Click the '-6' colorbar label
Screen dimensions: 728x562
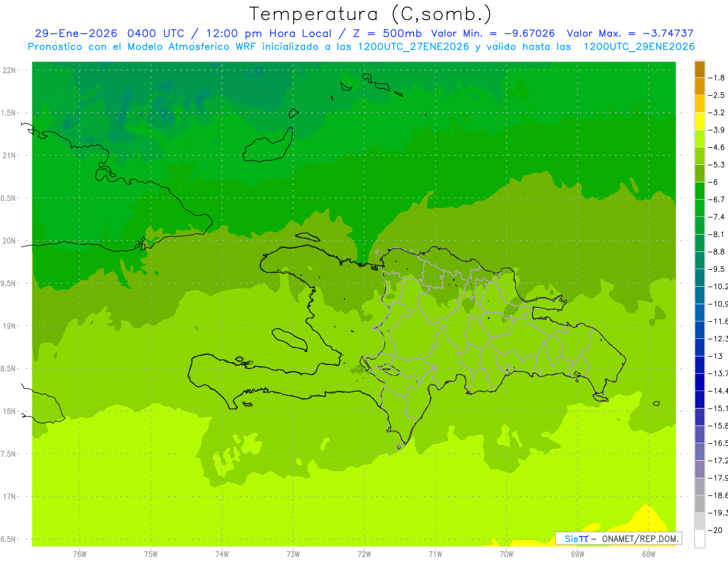[714, 182]
